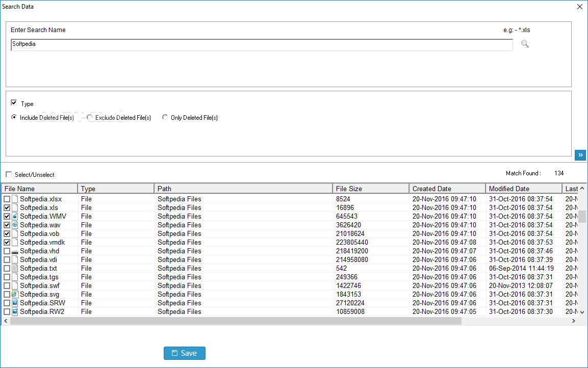The height and width of the screenshot is (368, 588).
Task: Click the Softpedia.swf file name
Action: coord(39,285)
